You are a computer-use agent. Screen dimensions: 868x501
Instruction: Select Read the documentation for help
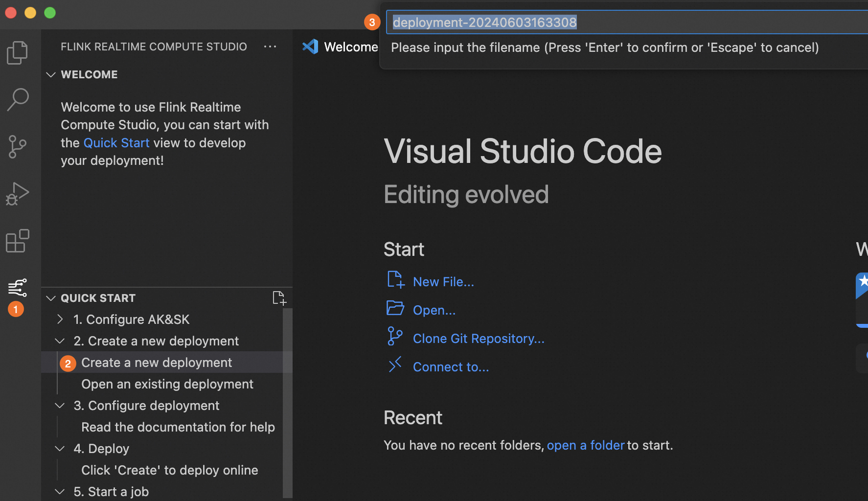click(162, 427)
